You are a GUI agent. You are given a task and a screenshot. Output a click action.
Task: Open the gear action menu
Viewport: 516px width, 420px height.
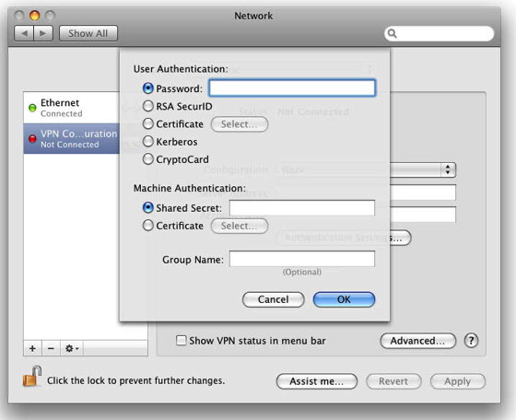(x=72, y=348)
